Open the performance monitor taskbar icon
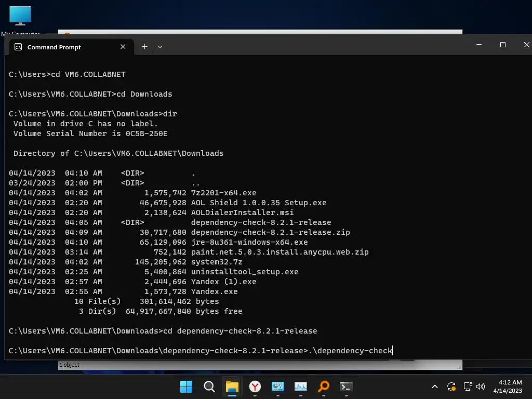The width and height of the screenshot is (532, 399). click(x=301, y=387)
